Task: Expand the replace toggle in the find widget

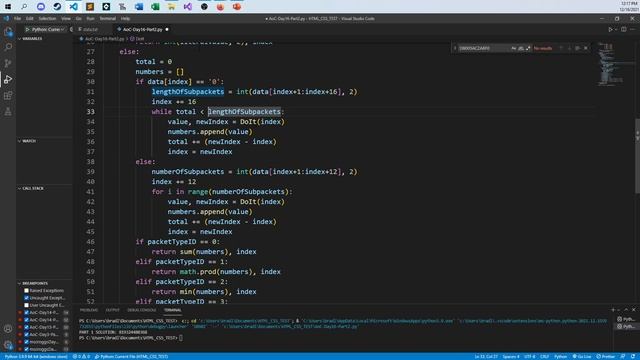Action: 455,48
